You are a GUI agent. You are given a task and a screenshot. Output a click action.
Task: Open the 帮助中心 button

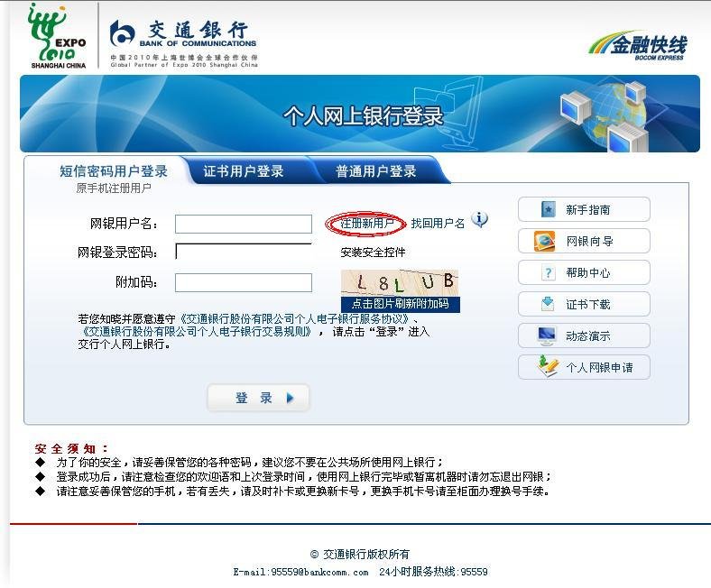584,272
